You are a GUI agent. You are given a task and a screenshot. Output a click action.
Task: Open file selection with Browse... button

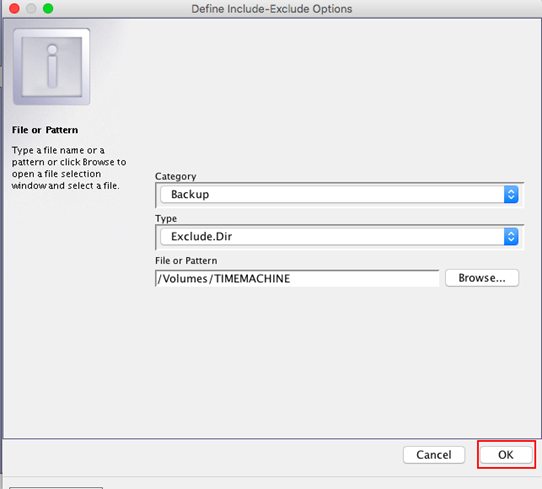(482, 278)
